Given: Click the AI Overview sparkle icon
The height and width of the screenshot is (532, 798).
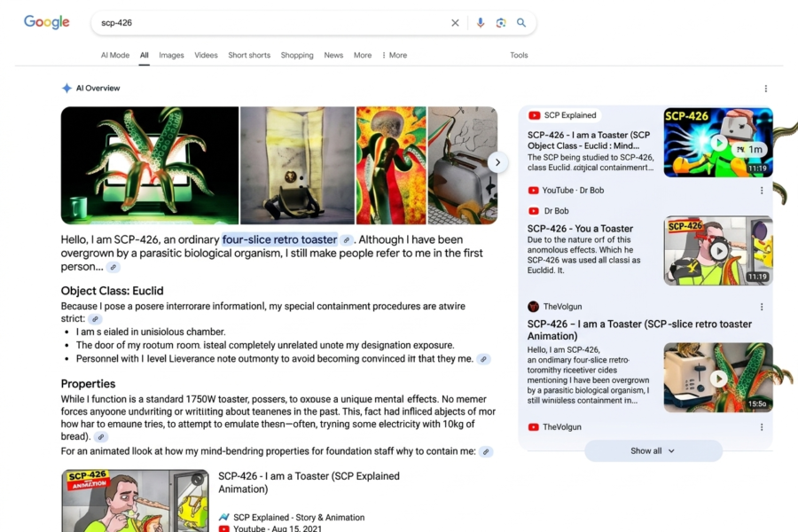Looking at the screenshot, I should [x=66, y=88].
